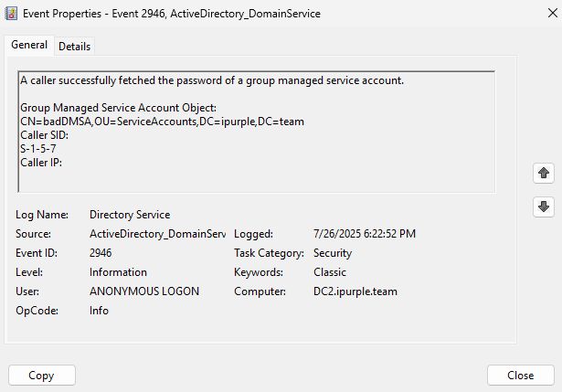The width and height of the screenshot is (562, 392).
Task: Click the Log Name value Directory Service
Action: tap(130, 215)
